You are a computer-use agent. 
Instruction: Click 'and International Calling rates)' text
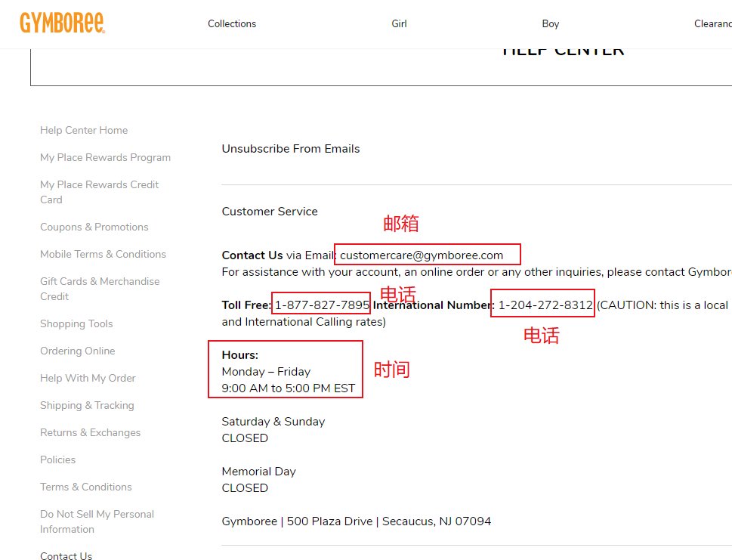[304, 322]
